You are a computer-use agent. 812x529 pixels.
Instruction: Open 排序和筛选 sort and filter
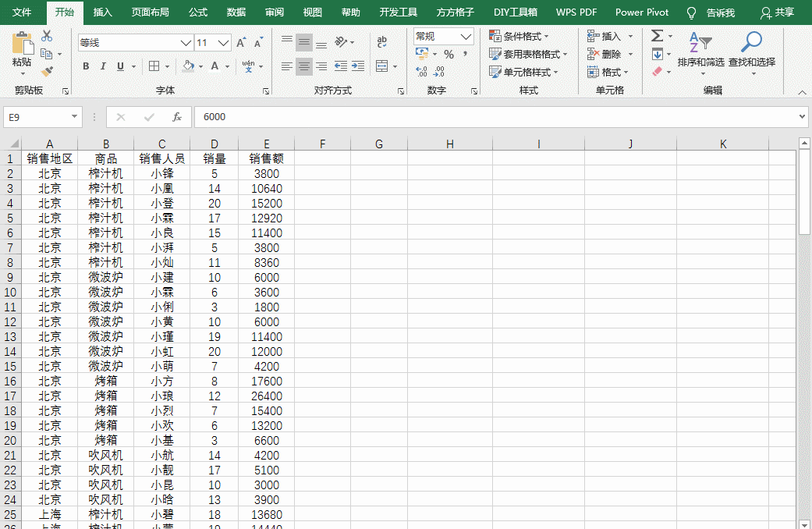click(x=700, y=53)
